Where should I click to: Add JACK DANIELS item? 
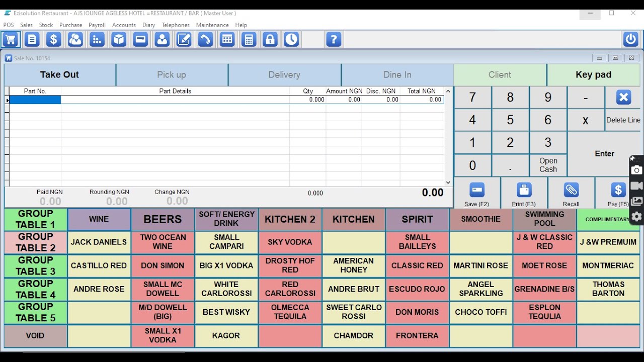pos(99,242)
